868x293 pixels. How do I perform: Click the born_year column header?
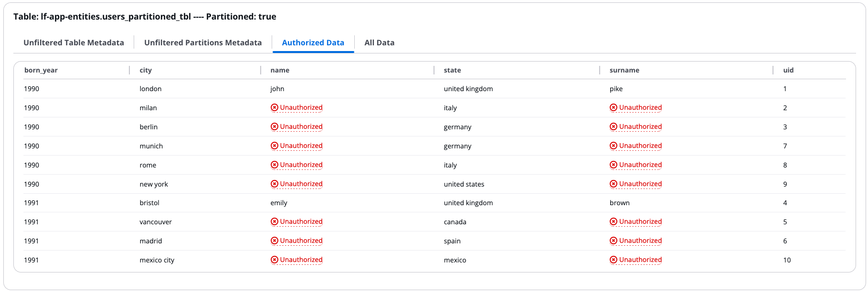pos(41,70)
